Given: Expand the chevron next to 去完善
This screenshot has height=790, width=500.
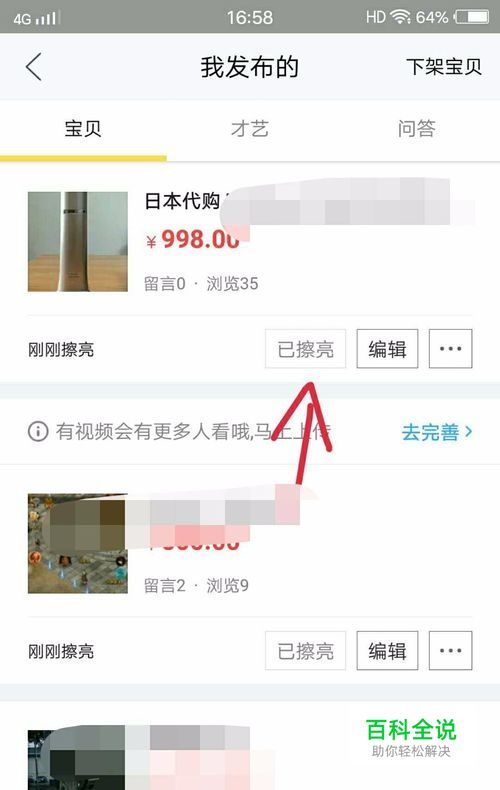Looking at the screenshot, I should click(x=468, y=432).
